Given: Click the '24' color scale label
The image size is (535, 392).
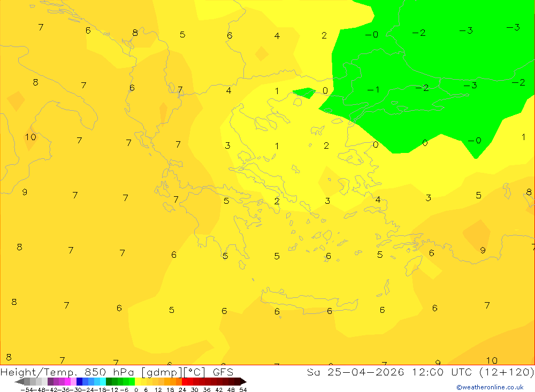Looking at the screenshot, I should 182,390.
